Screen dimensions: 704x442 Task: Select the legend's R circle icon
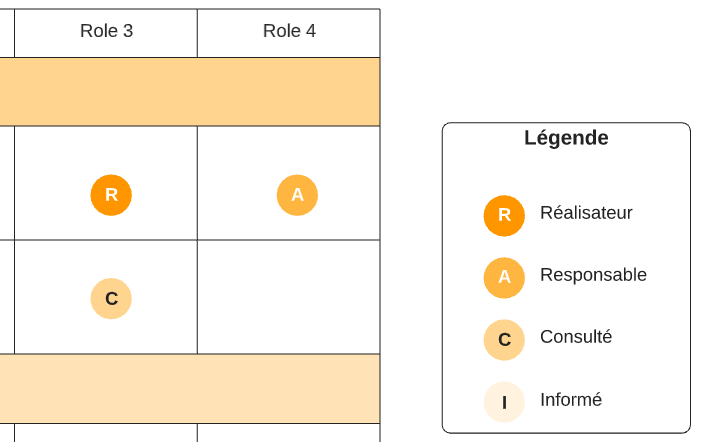point(504,215)
